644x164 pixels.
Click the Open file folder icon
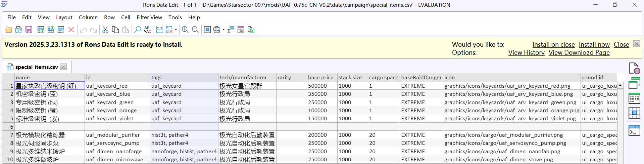(x=9, y=30)
